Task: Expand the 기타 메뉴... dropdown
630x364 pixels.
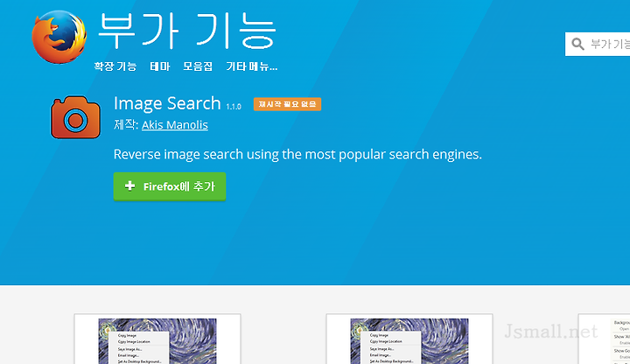Action: (x=251, y=66)
